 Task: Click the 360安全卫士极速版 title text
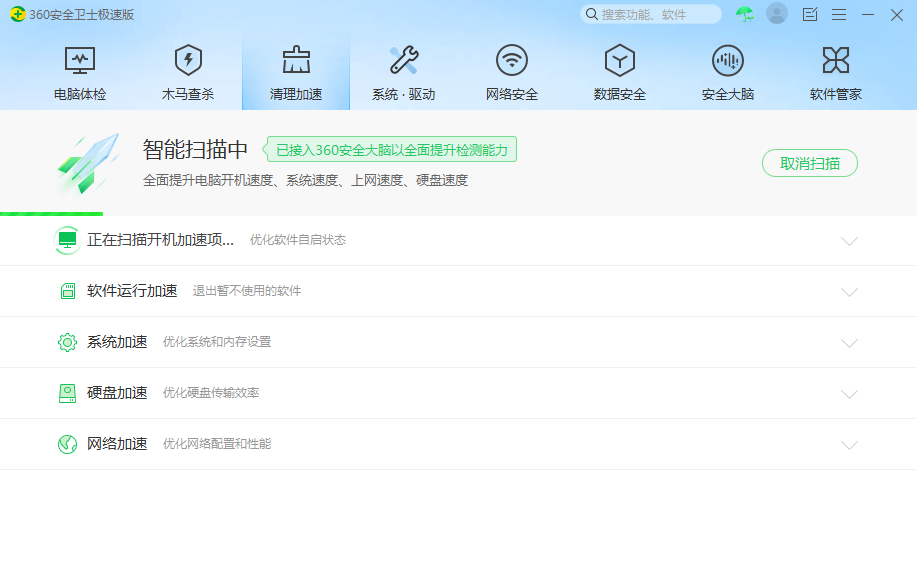82,15
